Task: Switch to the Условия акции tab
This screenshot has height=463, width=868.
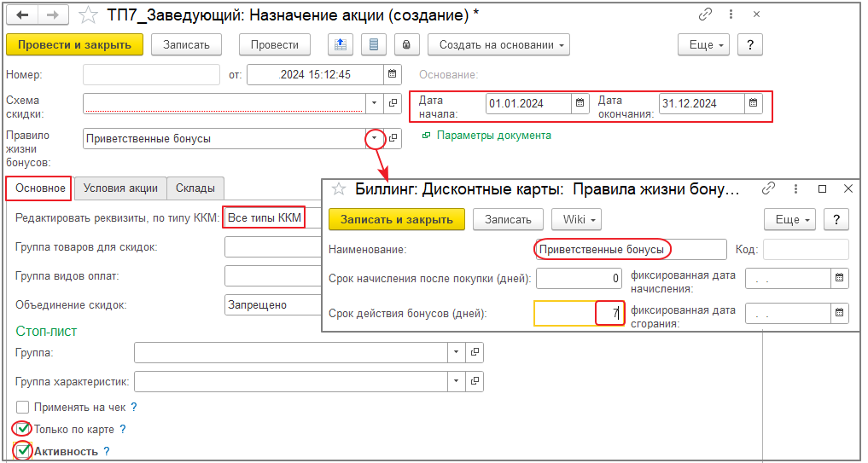Action: point(119,188)
